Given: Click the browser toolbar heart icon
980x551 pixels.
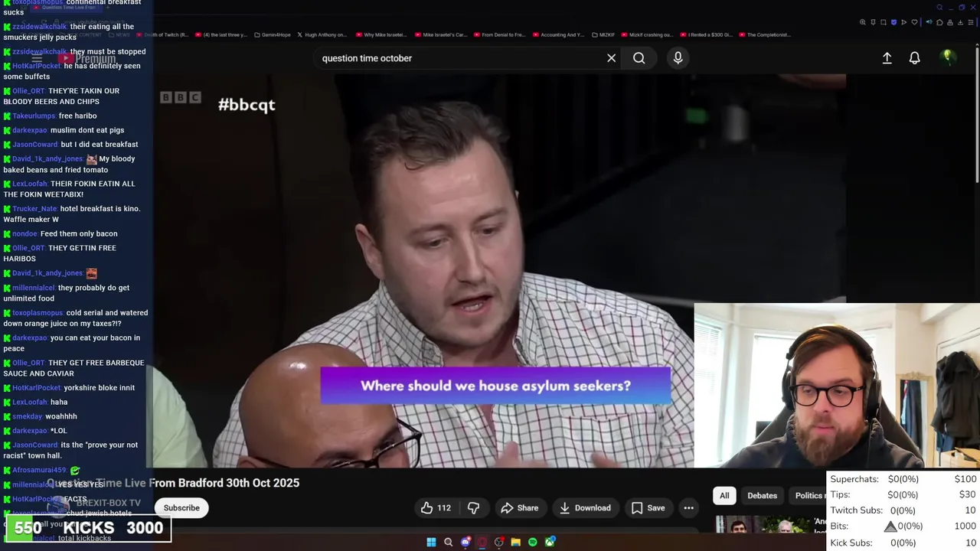Looking at the screenshot, I should tap(914, 22).
